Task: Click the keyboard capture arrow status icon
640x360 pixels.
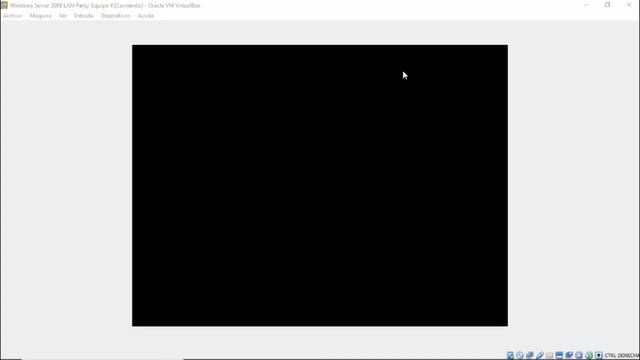Action: pyautogui.click(x=598, y=356)
